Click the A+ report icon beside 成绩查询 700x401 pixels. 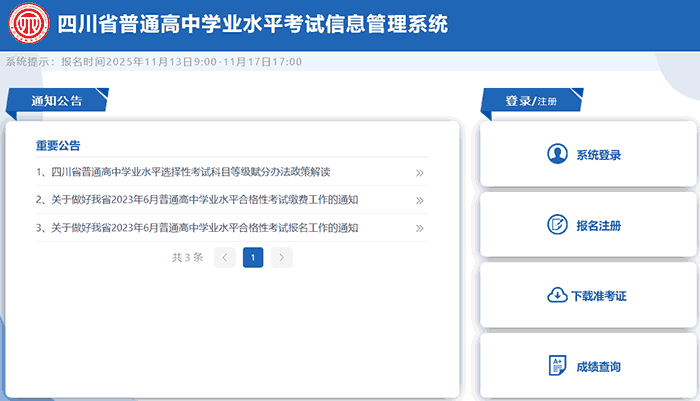pos(557,365)
